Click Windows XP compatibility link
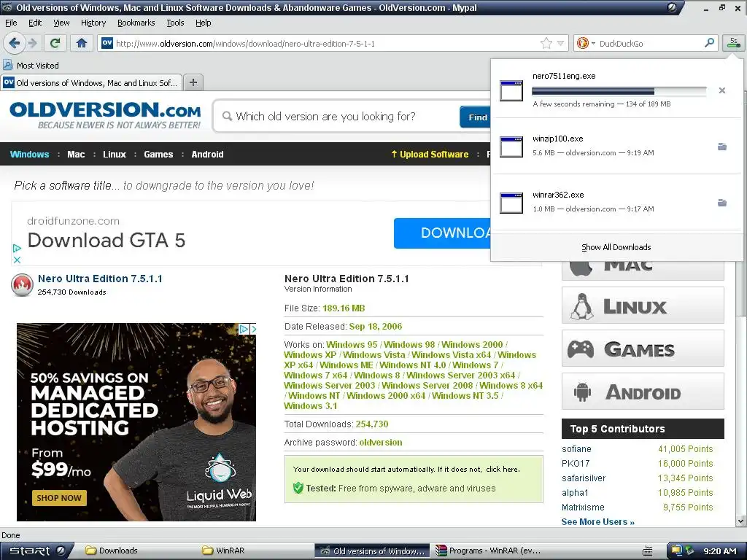747x560 pixels. click(310, 355)
